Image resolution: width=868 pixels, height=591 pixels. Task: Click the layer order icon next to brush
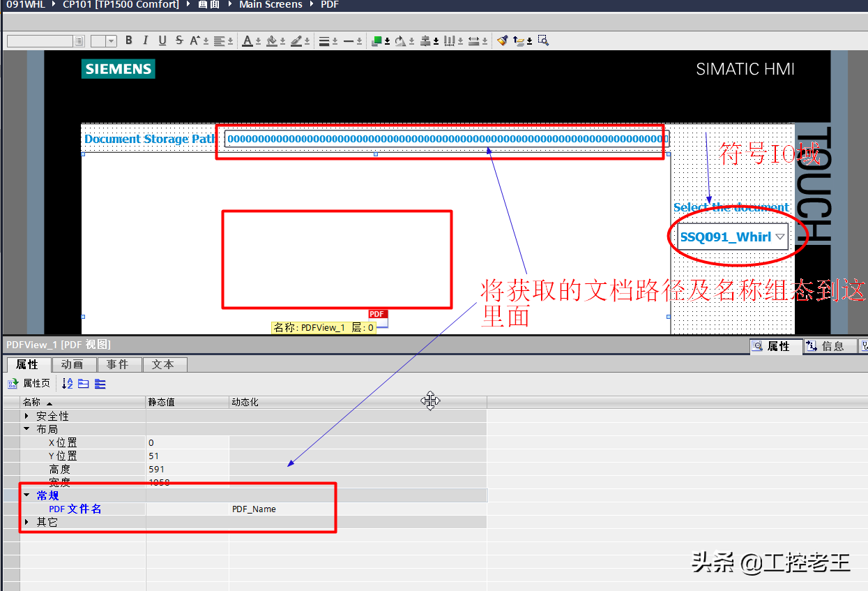(x=519, y=40)
